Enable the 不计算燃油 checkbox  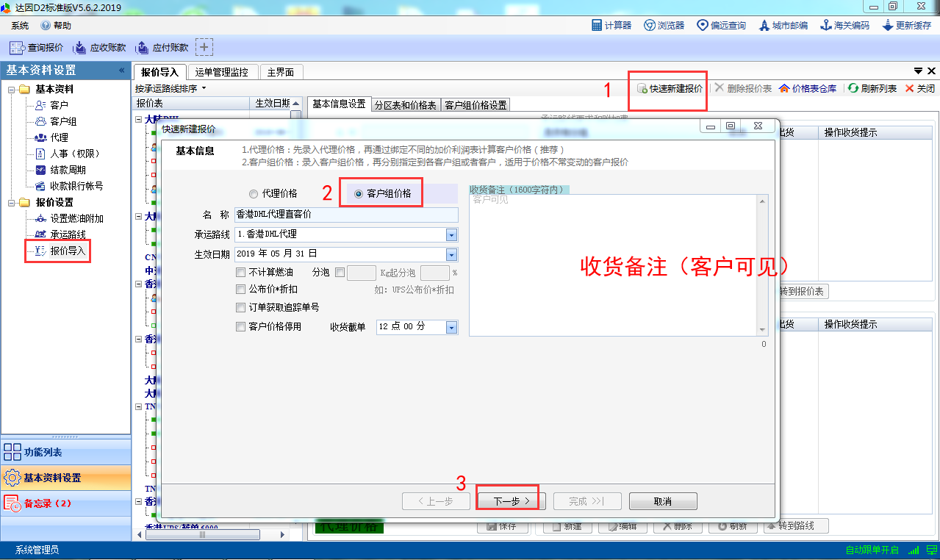[241, 272]
